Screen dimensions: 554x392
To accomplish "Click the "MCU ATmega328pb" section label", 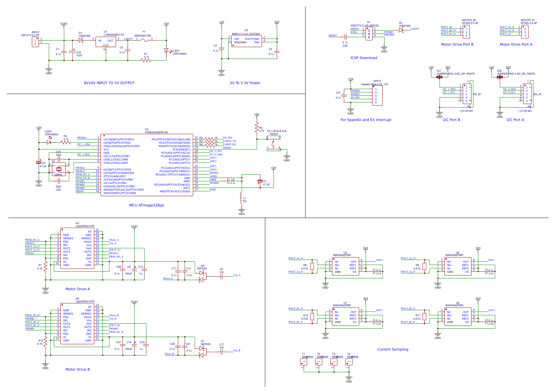I will pyautogui.click(x=147, y=205).
